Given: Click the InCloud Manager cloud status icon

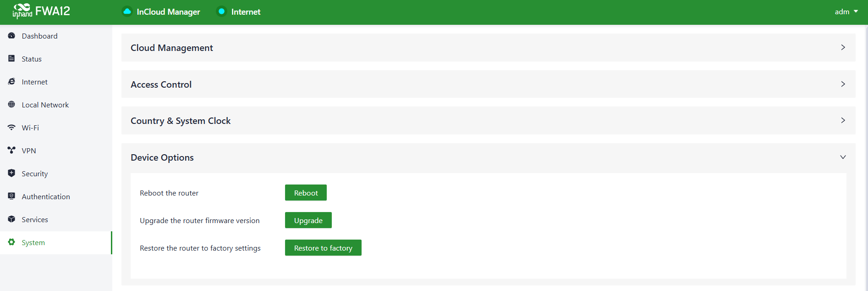Looking at the screenshot, I should point(127,11).
